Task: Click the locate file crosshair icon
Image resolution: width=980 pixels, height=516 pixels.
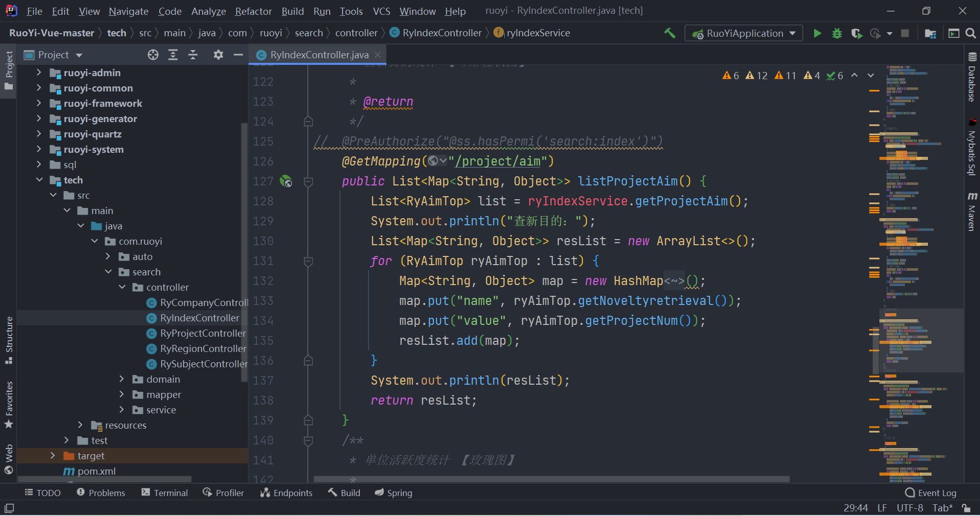Action: pyautogui.click(x=153, y=55)
